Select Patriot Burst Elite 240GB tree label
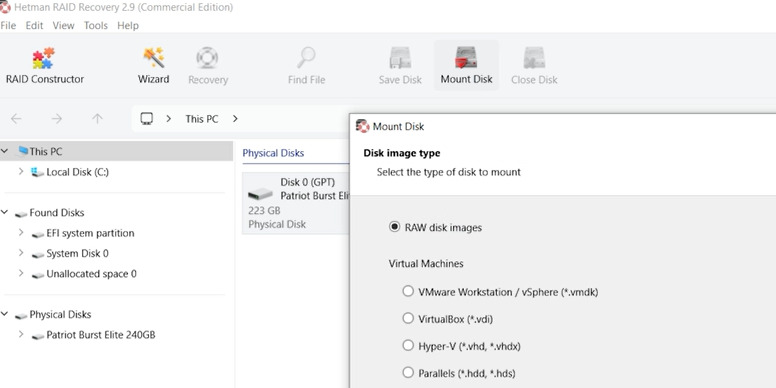 (101, 335)
